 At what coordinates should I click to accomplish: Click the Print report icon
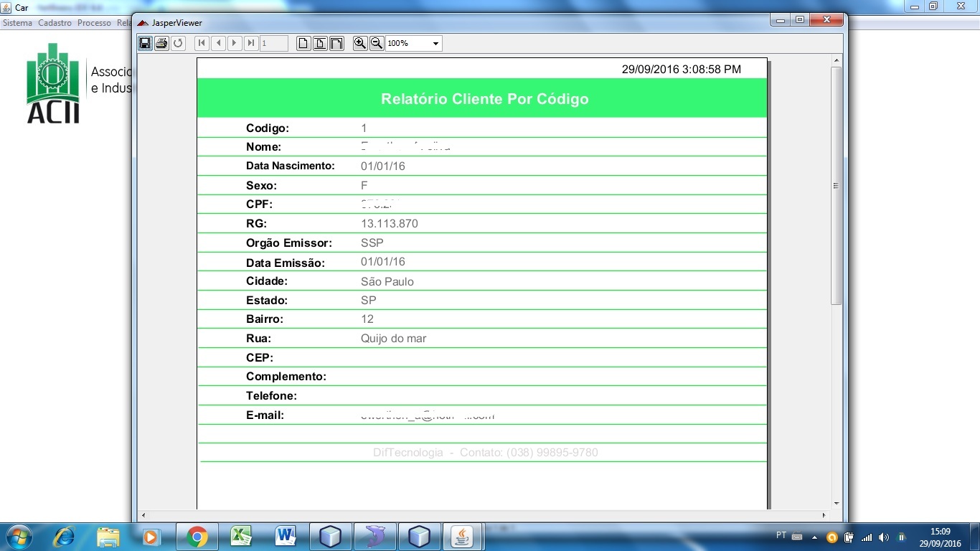click(x=161, y=43)
